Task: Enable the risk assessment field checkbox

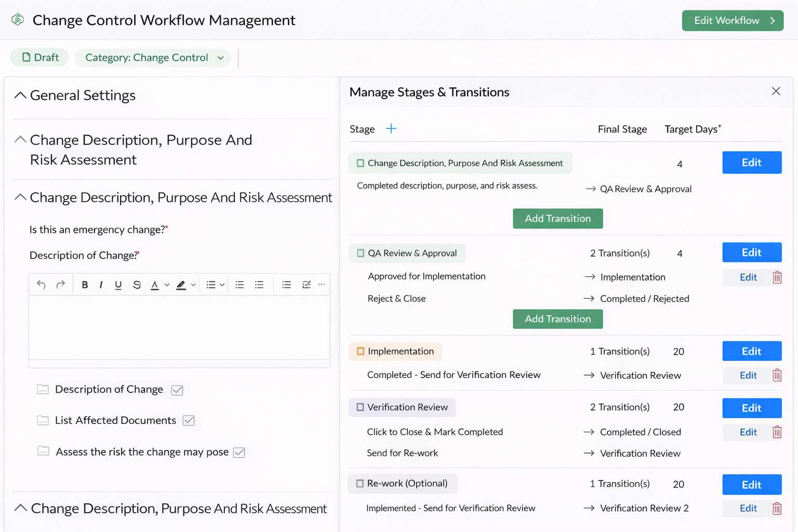Action: point(240,452)
